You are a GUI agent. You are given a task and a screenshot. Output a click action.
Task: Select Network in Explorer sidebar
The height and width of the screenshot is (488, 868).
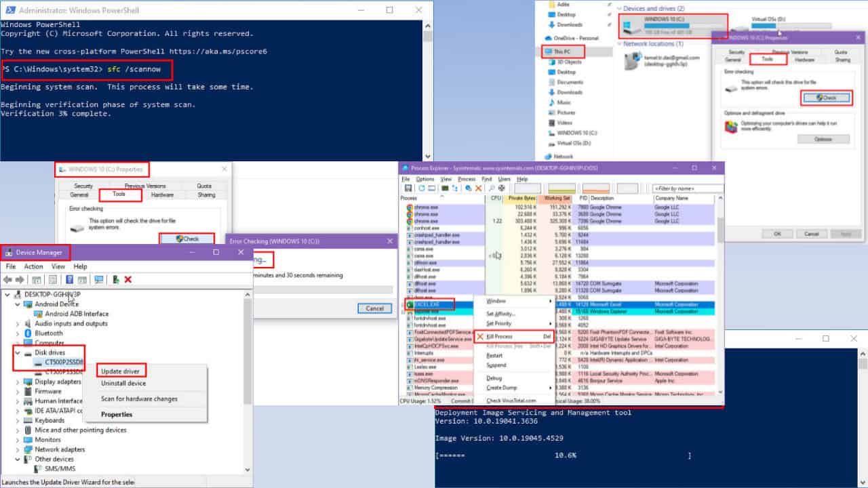(x=559, y=156)
